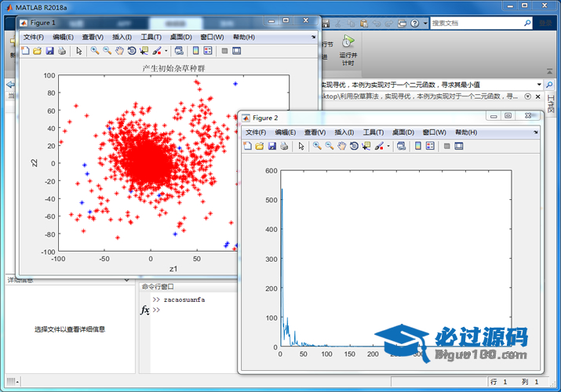Open 查看(V) menu in Figure 1
The height and width of the screenshot is (392, 561).
click(x=93, y=37)
